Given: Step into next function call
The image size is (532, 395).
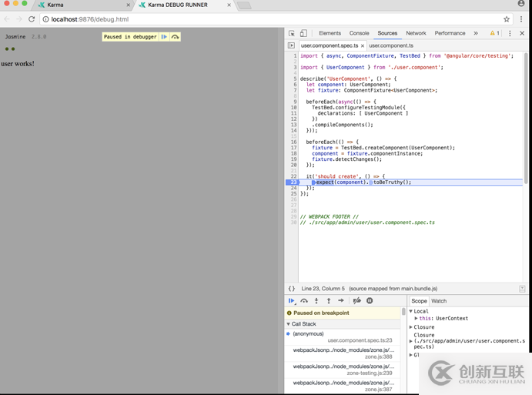Looking at the screenshot, I should pyautogui.click(x=316, y=300).
